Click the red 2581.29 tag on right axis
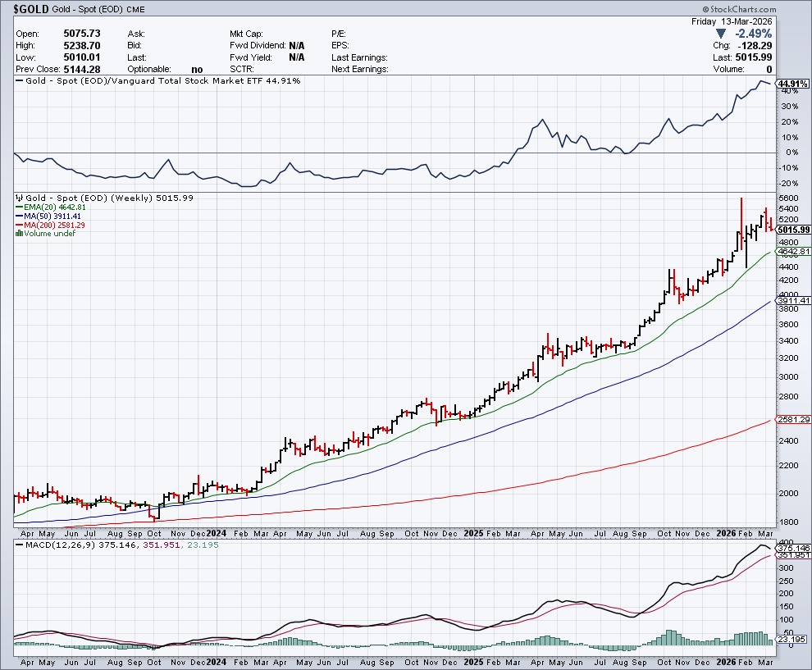 pyautogui.click(x=793, y=420)
